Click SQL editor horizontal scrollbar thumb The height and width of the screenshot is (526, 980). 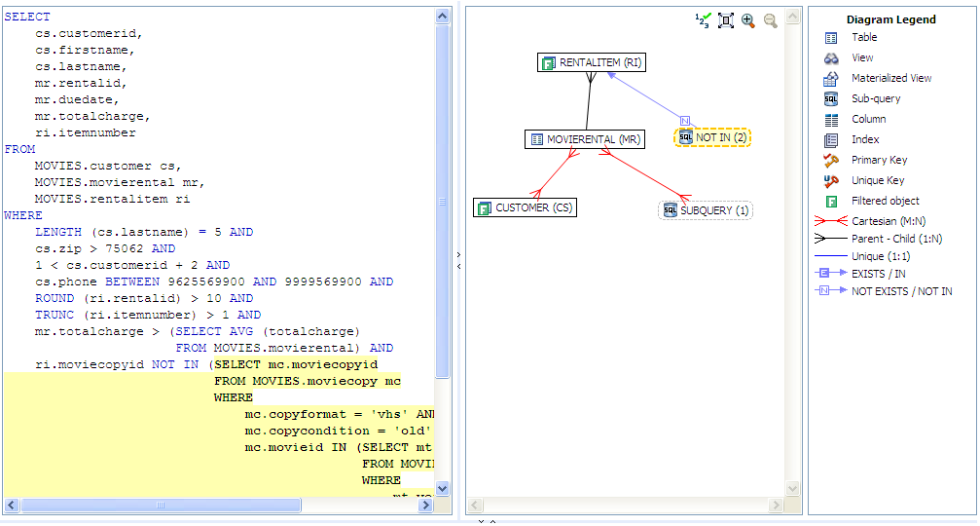tap(161, 505)
